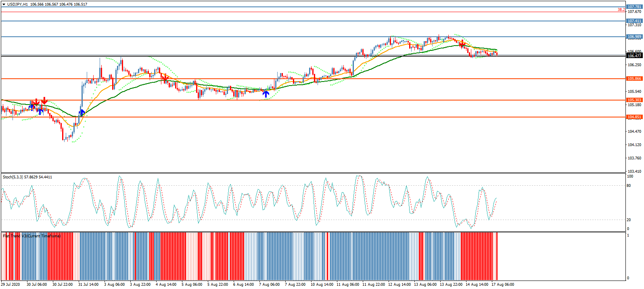Click the 10 Aug 14:00 time axis label
The image size is (644, 289).
(x=322, y=285)
